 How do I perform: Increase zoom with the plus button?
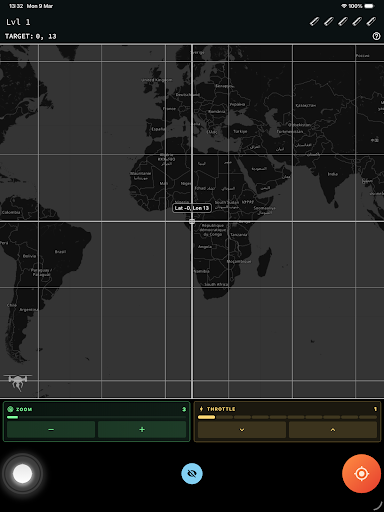click(142, 429)
